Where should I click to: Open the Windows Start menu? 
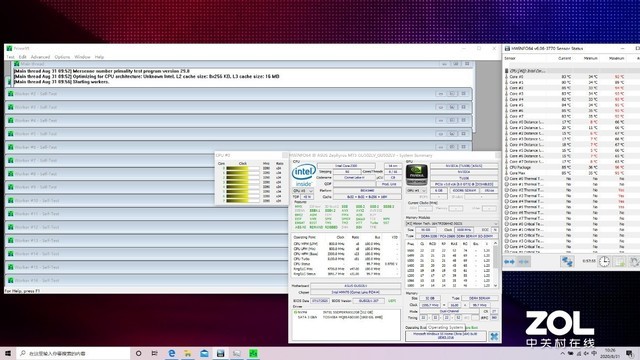8,353
